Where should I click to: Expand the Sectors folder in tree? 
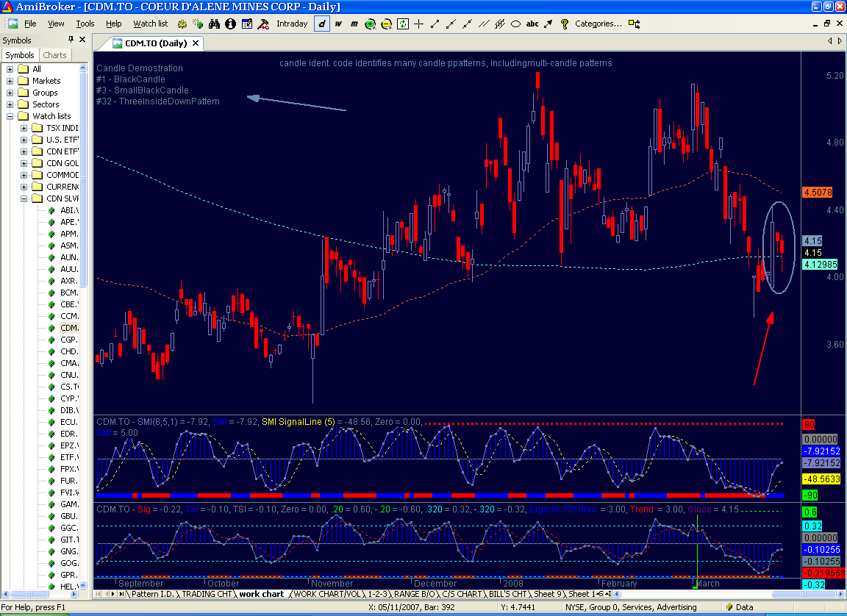11,104
